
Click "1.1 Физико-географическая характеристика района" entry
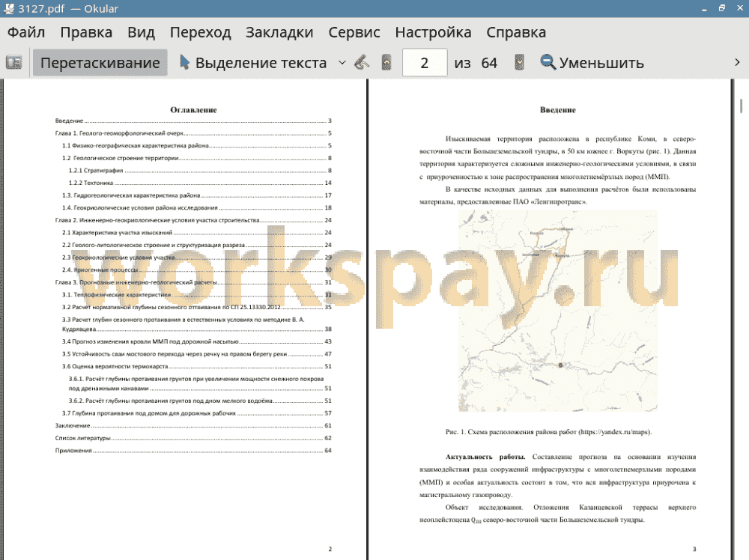click(x=197, y=145)
